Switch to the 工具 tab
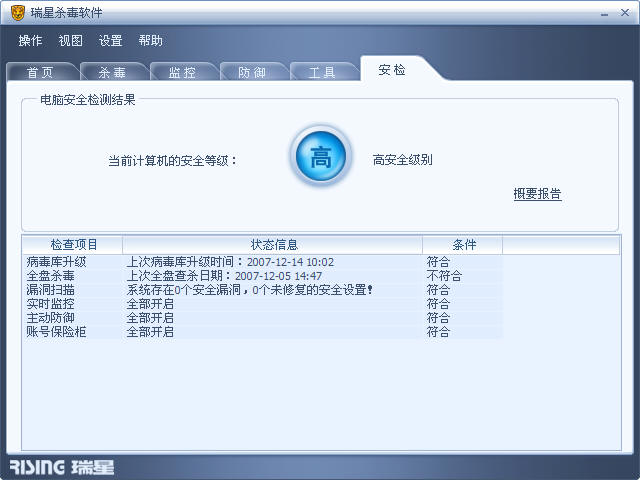640x480 pixels. point(322,72)
